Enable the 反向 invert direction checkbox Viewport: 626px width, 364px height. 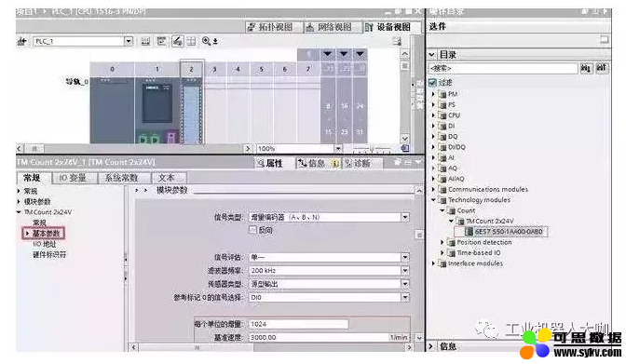[252, 230]
